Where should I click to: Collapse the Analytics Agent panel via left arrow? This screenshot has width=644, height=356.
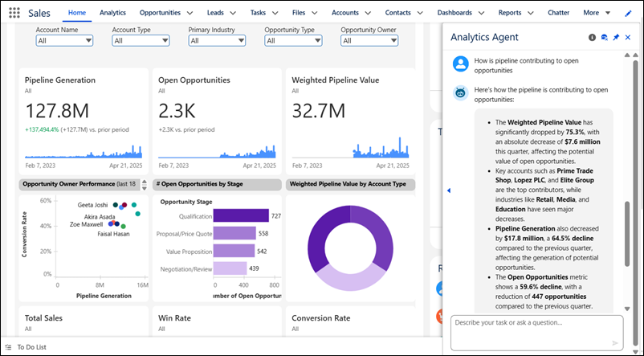click(x=449, y=190)
